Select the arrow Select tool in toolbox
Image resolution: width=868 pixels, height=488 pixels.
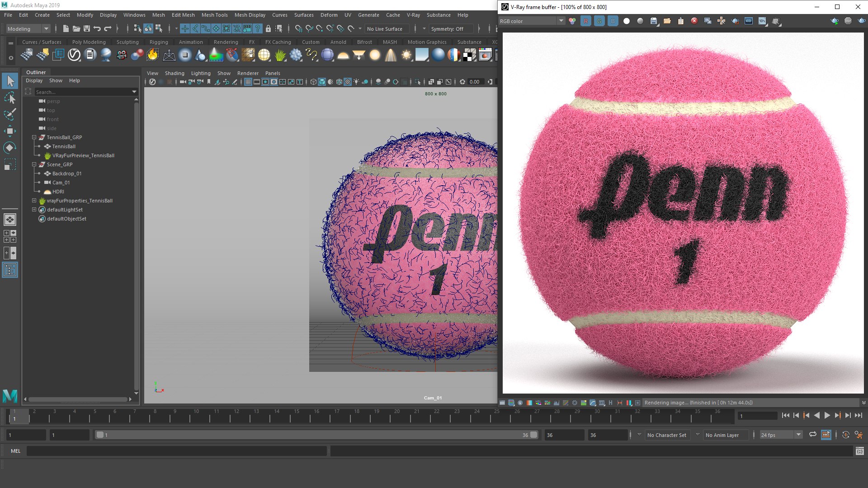(10, 81)
